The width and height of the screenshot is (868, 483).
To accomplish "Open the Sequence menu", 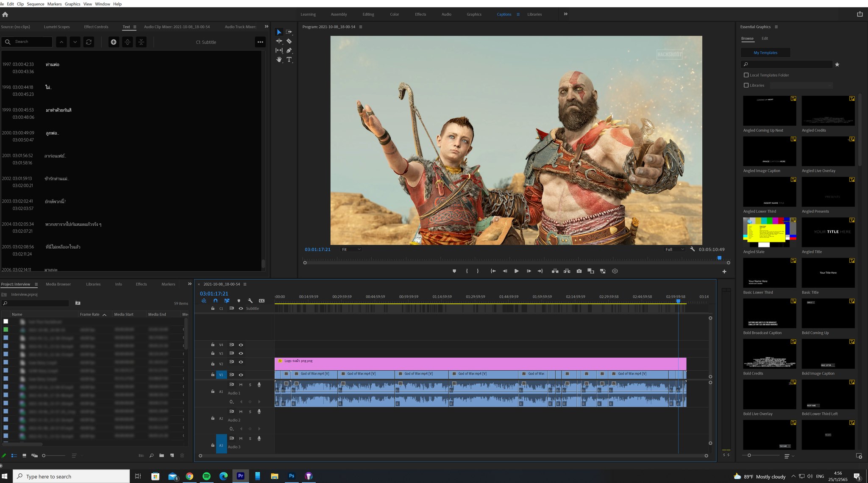I will click(x=36, y=4).
